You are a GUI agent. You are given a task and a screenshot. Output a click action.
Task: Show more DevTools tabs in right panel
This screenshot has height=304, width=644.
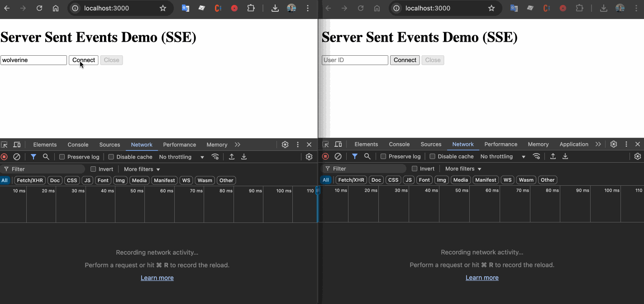pyautogui.click(x=598, y=144)
